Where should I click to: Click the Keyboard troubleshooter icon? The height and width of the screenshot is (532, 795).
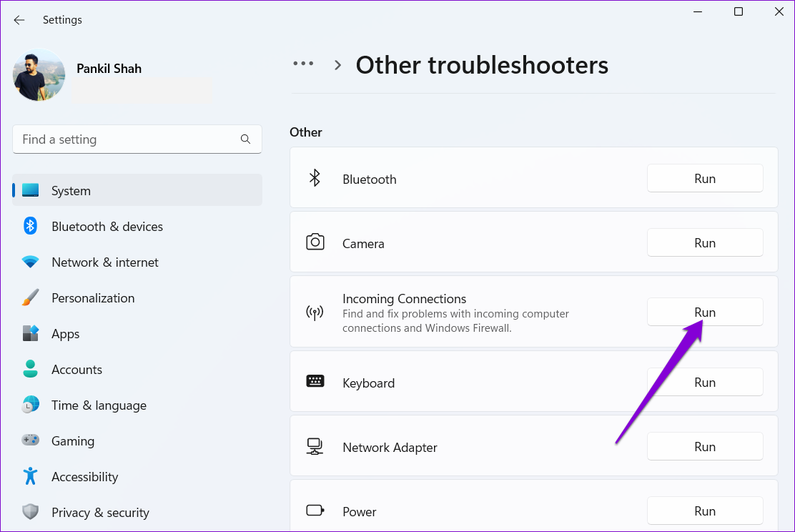click(x=315, y=381)
